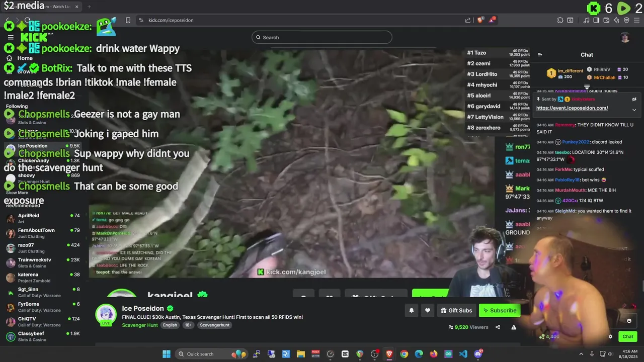Open the Brave Wallet icon
Screen dimensions: 644x362
tap(606, 20)
